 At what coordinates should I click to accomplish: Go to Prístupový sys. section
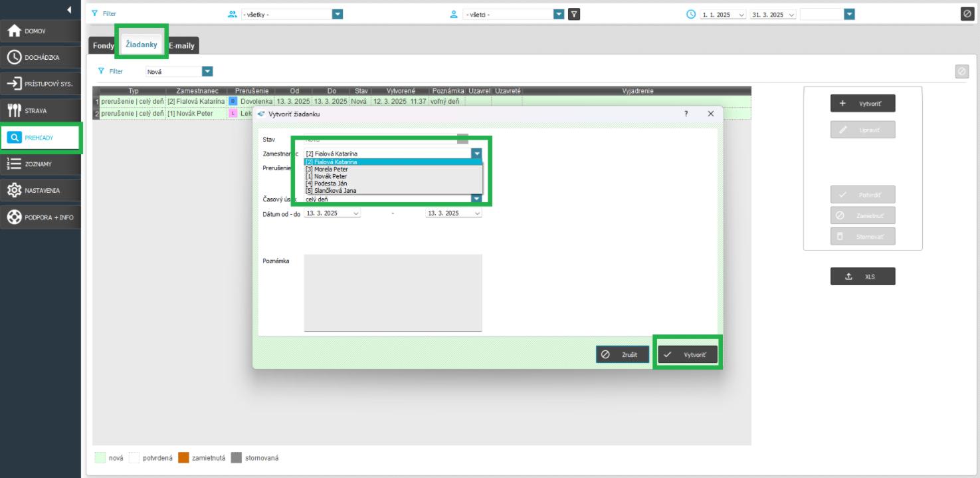point(41,84)
